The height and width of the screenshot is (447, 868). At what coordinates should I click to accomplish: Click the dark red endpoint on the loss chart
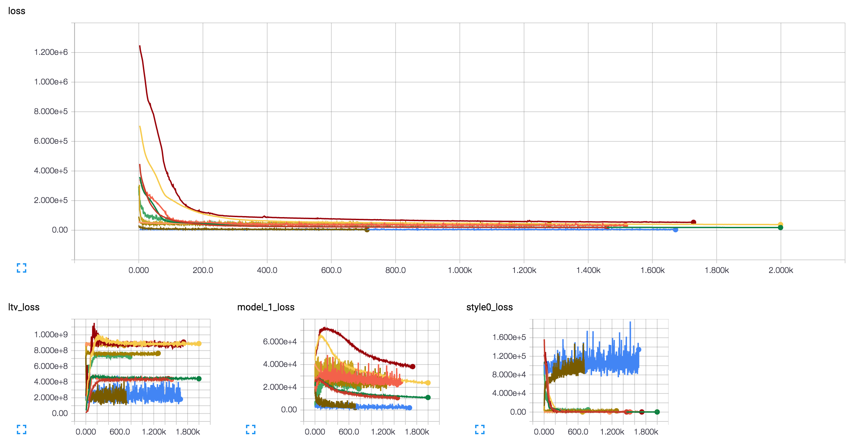693,222
